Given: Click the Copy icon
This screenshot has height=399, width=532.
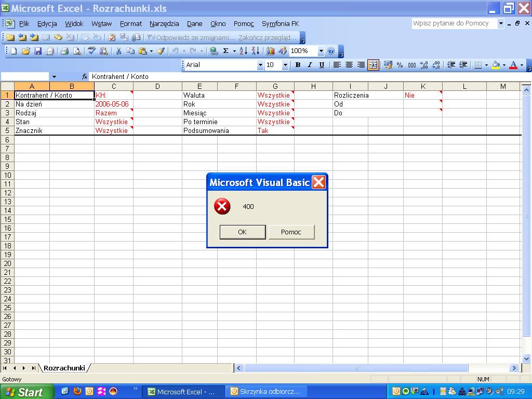Looking at the screenshot, I should point(130,51).
